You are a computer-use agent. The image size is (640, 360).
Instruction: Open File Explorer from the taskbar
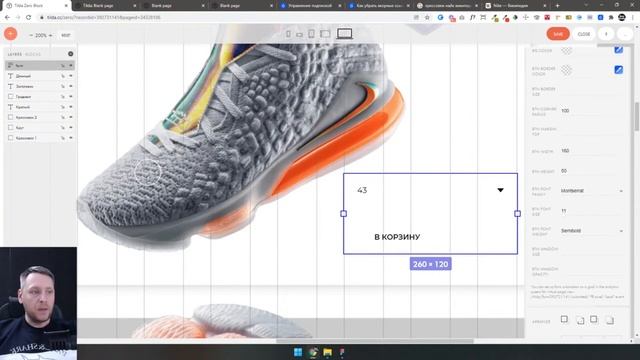pos(327,352)
